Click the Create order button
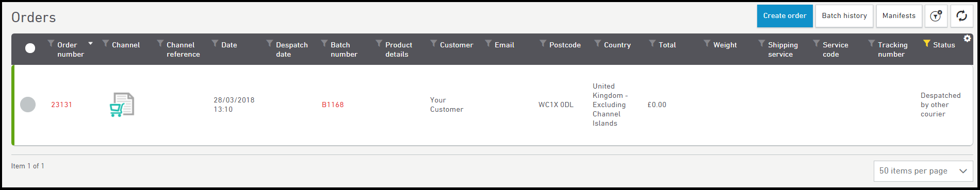 tap(785, 16)
